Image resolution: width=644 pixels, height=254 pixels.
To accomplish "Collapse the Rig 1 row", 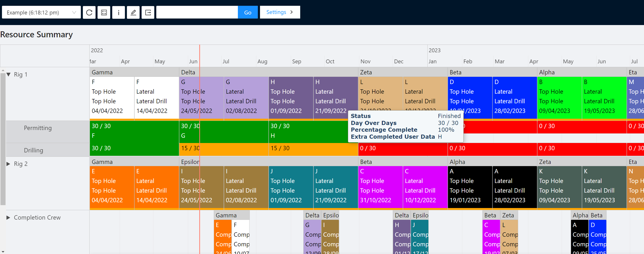I will [x=9, y=74].
